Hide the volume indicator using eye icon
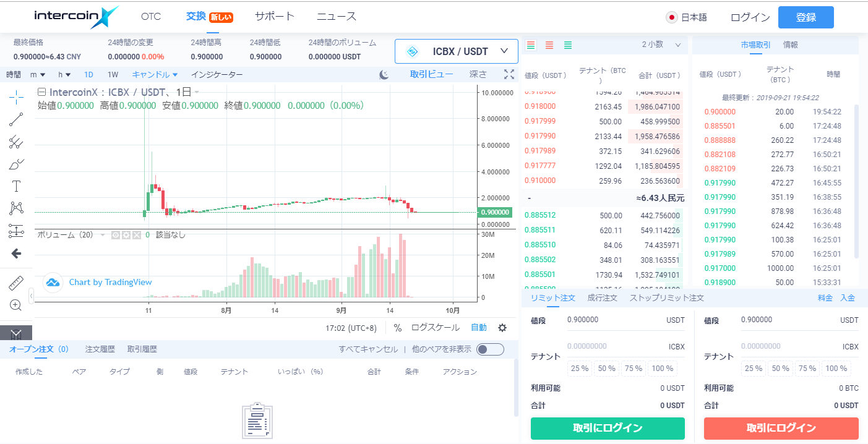The image size is (868, 444). pos(115,235)
